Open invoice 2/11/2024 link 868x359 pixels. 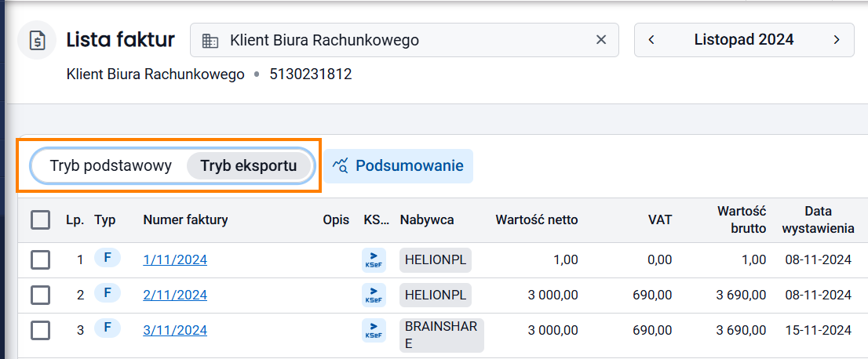(175, 296)
